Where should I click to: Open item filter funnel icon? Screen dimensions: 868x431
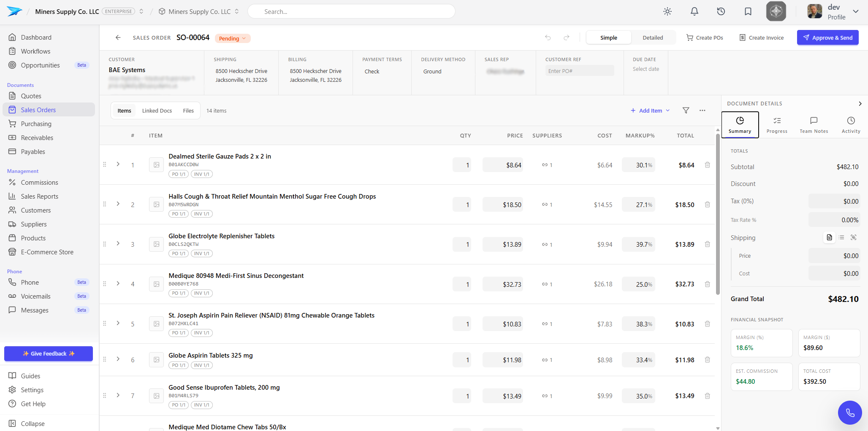(686, 110)
